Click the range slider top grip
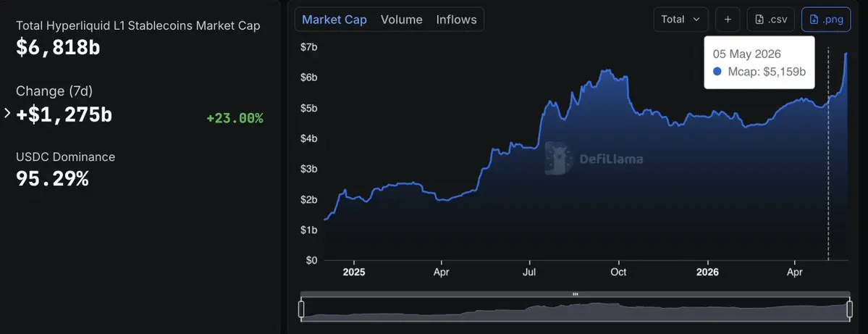Image resolution: width=868 pixels, height=334 pixels. coord(575,294)
